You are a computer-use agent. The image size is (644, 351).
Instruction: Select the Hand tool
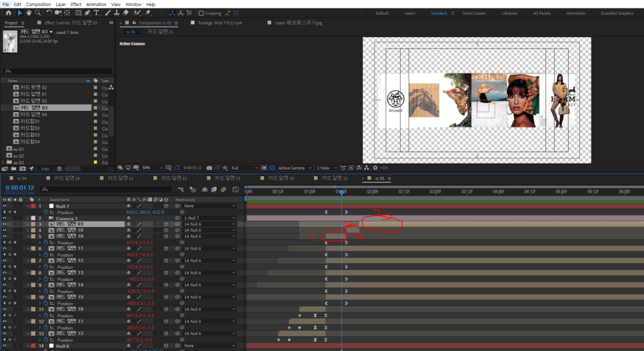[x=29, y=13]
